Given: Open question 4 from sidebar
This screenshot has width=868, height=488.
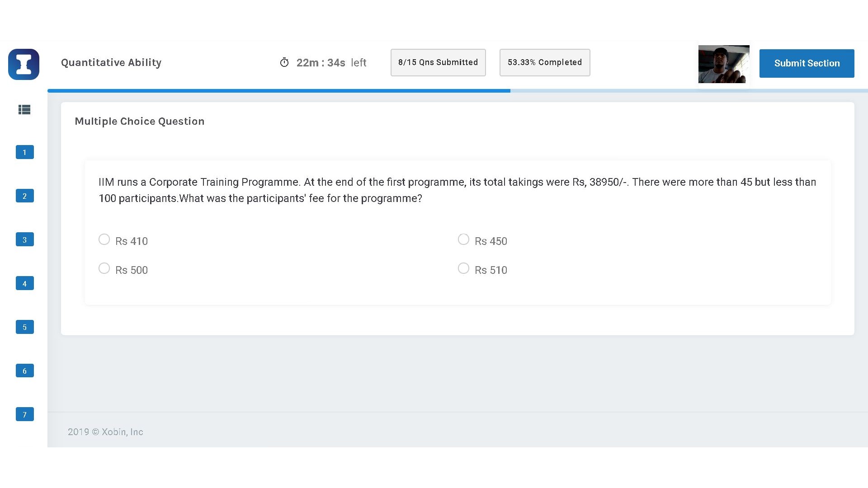Looking at the screenshot, I should pos(25,283).
